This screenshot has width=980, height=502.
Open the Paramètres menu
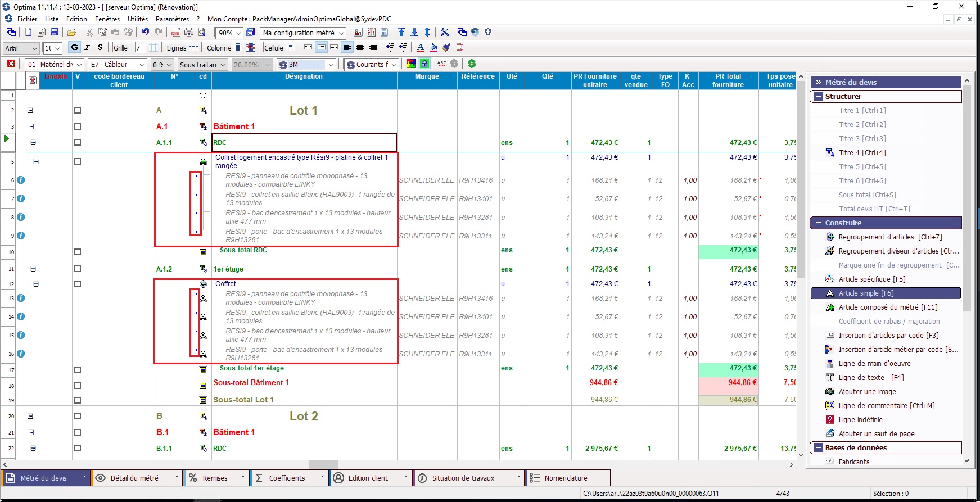click(172, 19)
